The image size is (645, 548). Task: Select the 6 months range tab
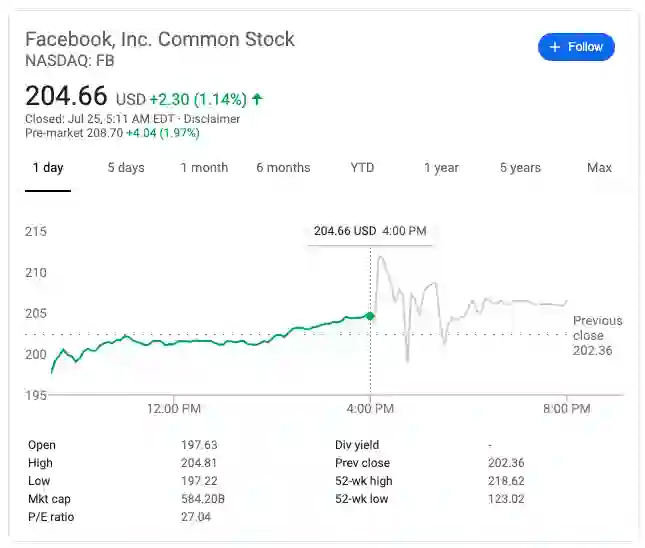coord(283,168)
